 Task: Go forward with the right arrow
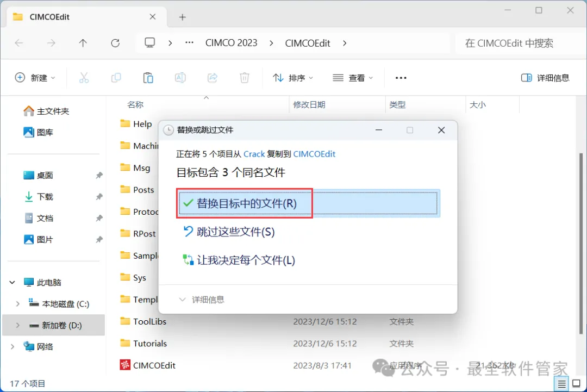point(51,43)
